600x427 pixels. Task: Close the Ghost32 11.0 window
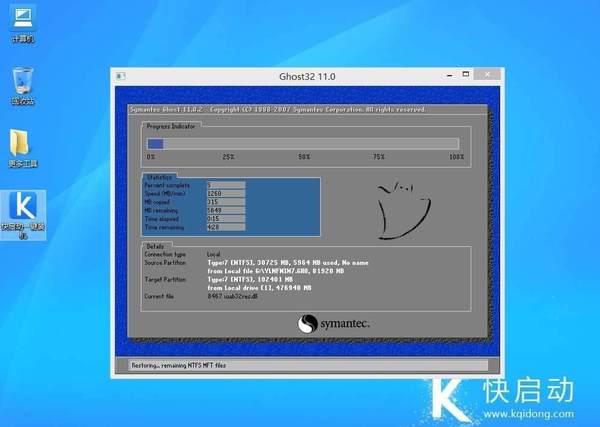486,75
